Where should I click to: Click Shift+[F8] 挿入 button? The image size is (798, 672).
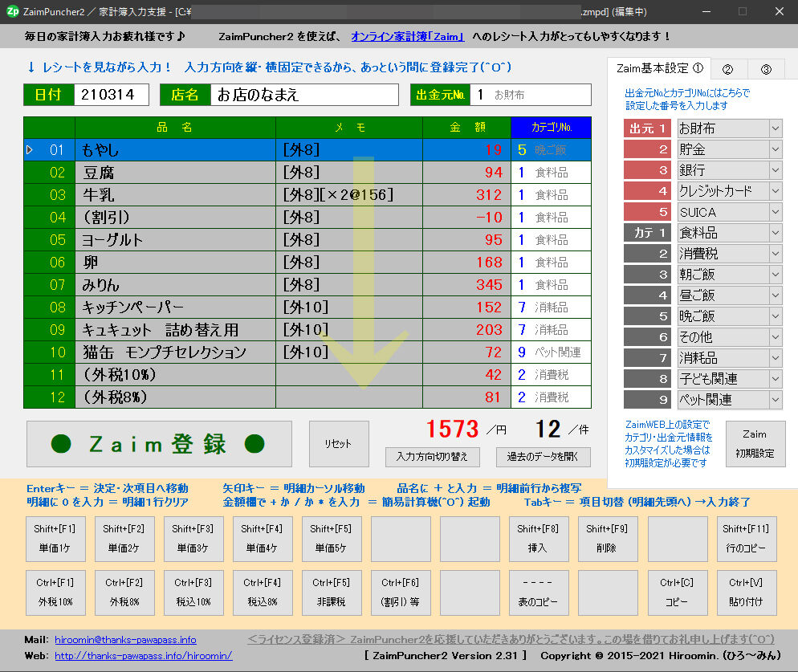[x=539, y=539]
